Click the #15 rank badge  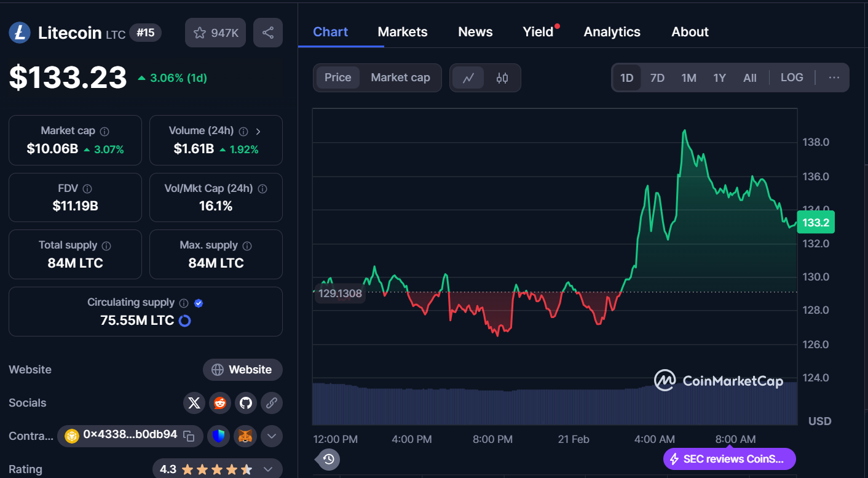click(146, 33)
